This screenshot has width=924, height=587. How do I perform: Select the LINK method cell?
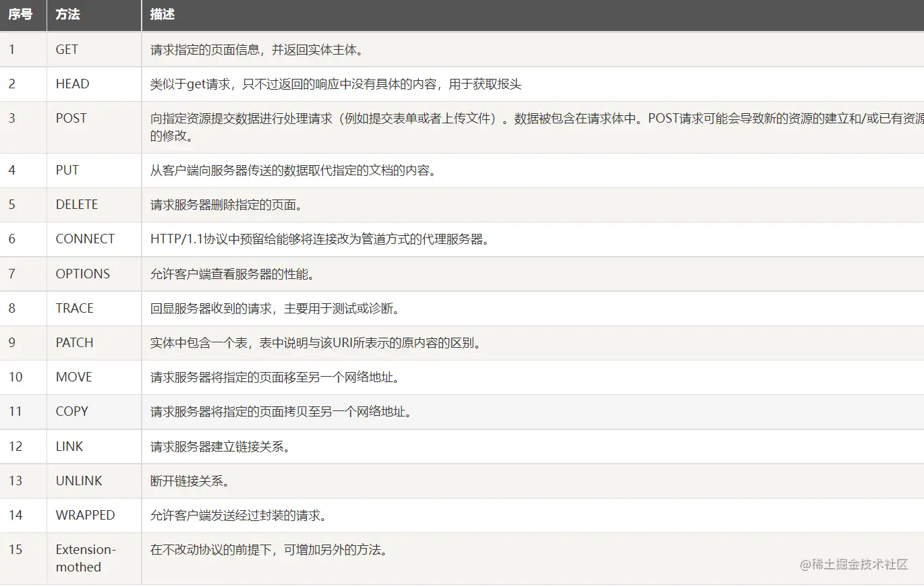tap(94, 446)
